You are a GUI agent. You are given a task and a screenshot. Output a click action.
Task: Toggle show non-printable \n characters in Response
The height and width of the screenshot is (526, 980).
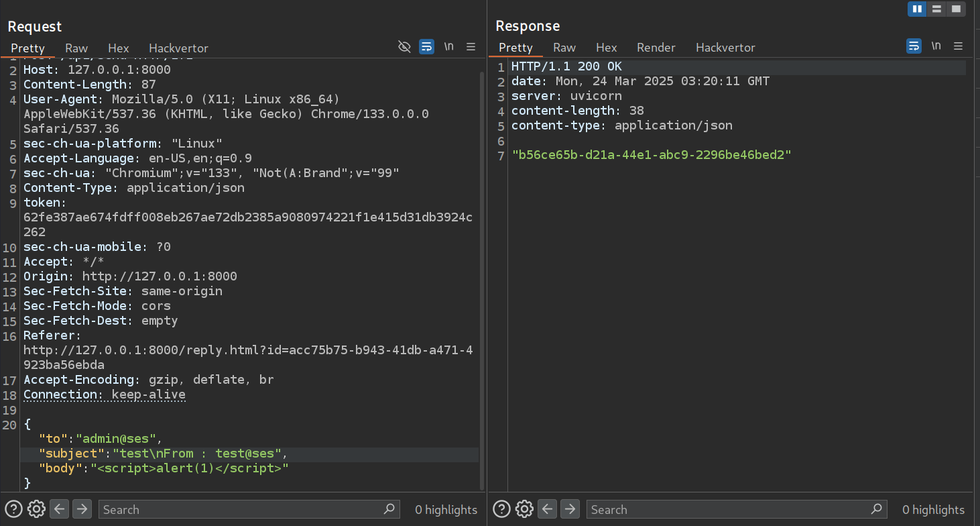936,46
